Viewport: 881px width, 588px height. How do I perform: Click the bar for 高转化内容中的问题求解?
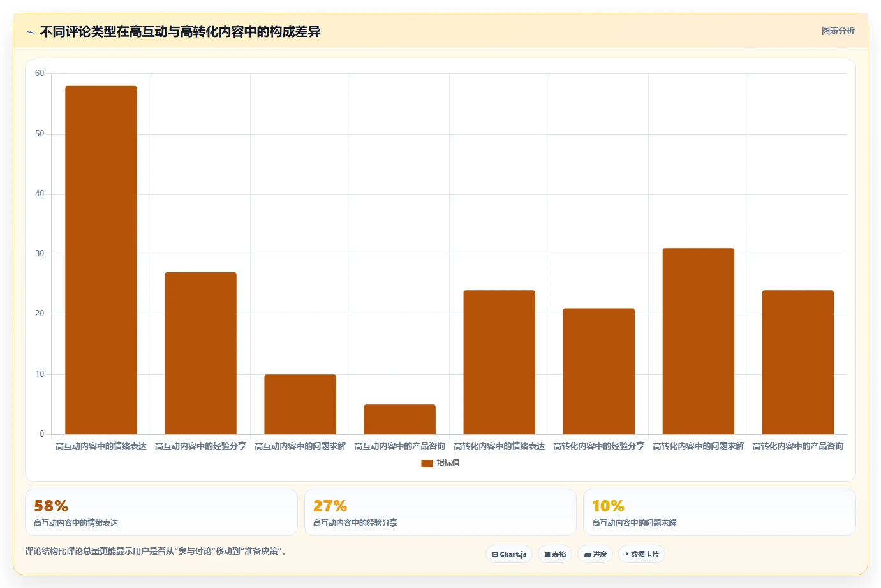pos(698,341)
